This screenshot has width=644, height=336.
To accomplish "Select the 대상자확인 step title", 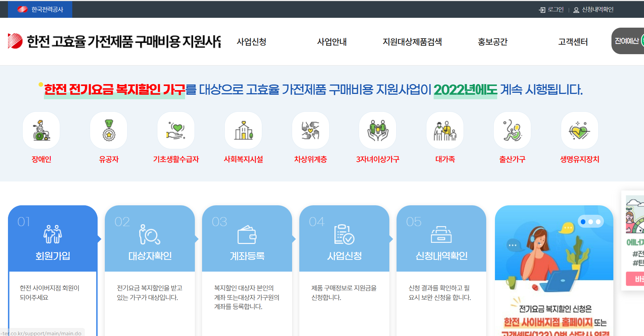I will [150, 256].
